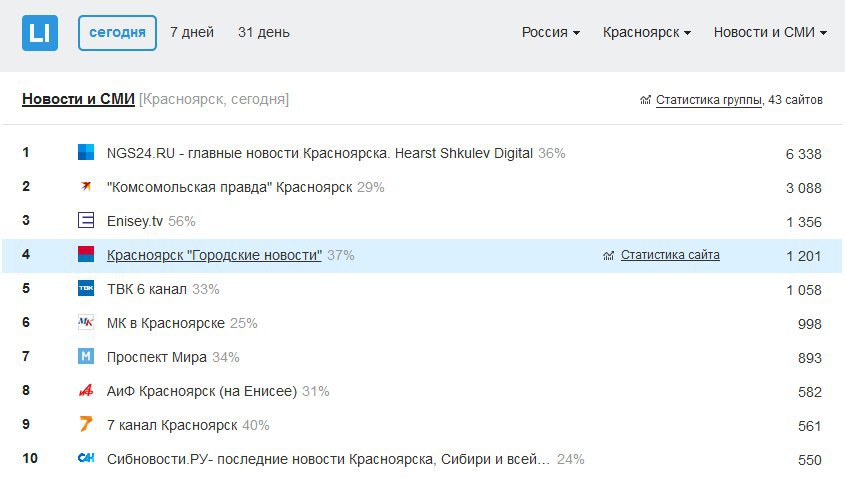845x477 pixels.
Task: Click the АиФ Красноярск favicon
Action: [x=86, y=391]
